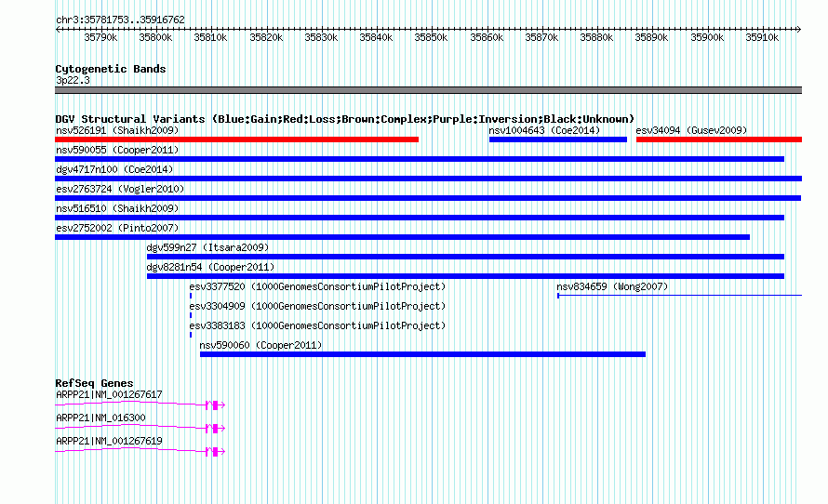The height and width of the screenshot is (504, 828).
Task: Select the ARPP21|NM_001267619 gene label
Action: pos(109,441)
